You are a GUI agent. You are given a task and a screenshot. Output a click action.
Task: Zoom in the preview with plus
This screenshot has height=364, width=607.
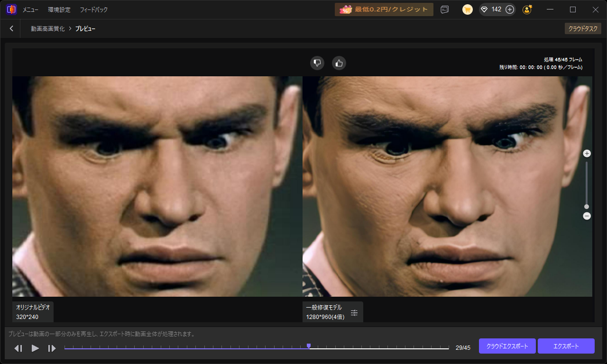coord(587,154)
